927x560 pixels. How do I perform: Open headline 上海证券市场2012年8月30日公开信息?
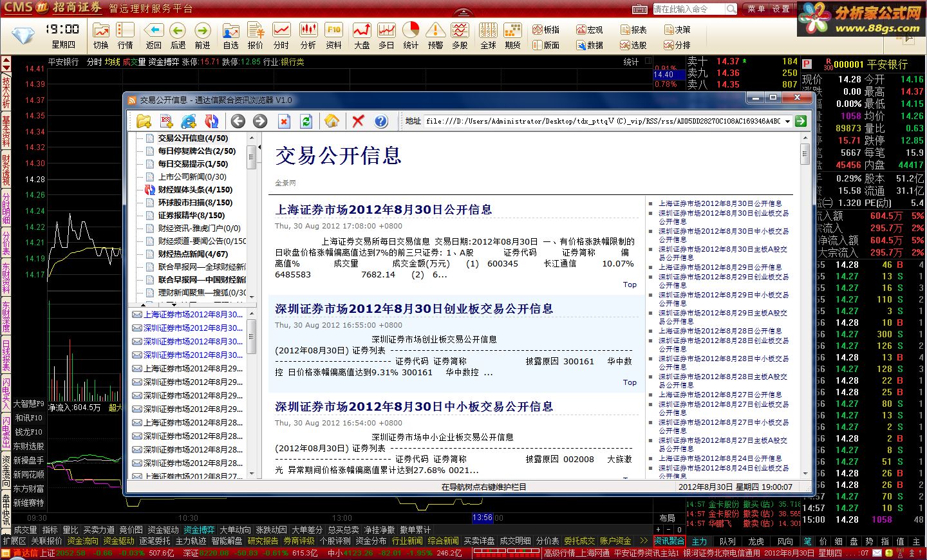coord(384,210)
